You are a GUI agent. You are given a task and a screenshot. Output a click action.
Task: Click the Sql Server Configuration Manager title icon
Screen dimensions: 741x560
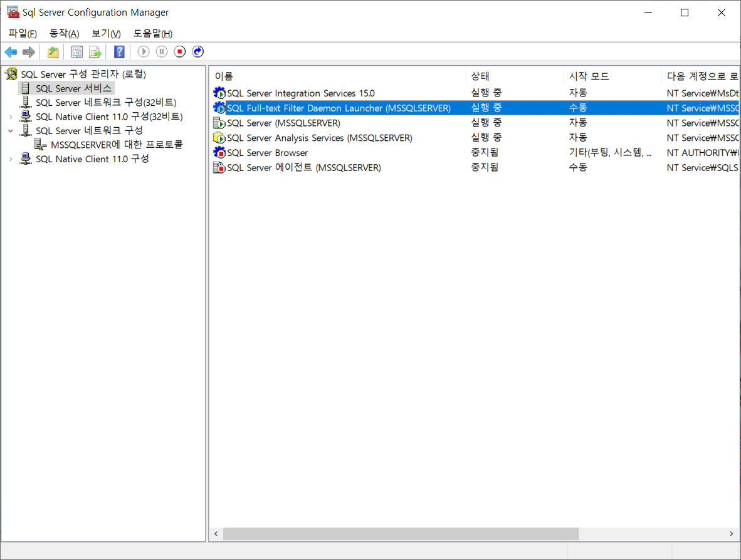pos(13,12)
